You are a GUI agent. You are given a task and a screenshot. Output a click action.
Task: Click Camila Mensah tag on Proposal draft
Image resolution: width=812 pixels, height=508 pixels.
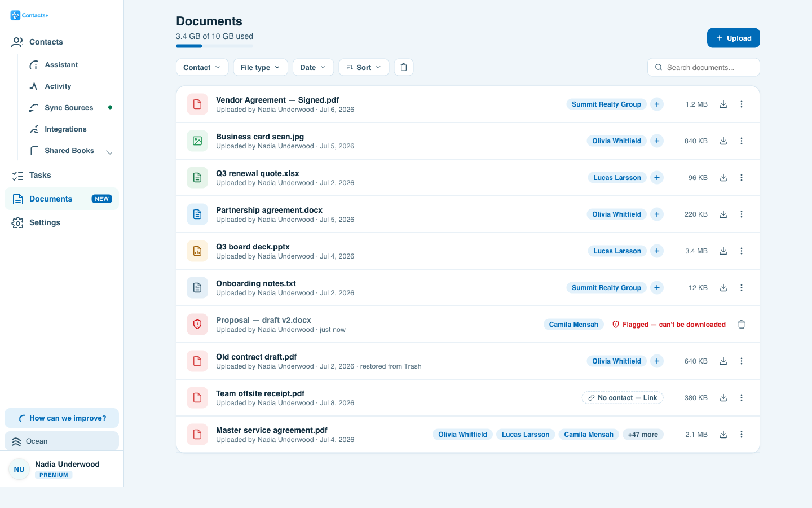click(573, 325)
